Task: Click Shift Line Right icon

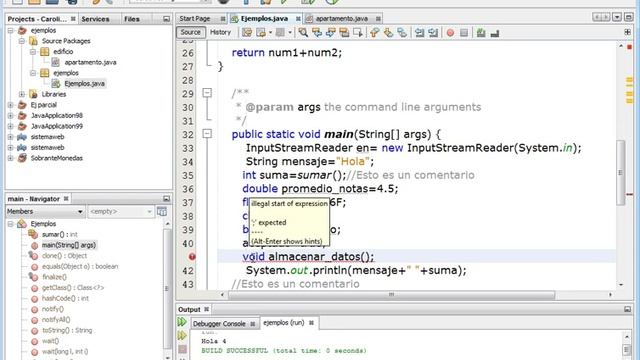Action: 433,33
